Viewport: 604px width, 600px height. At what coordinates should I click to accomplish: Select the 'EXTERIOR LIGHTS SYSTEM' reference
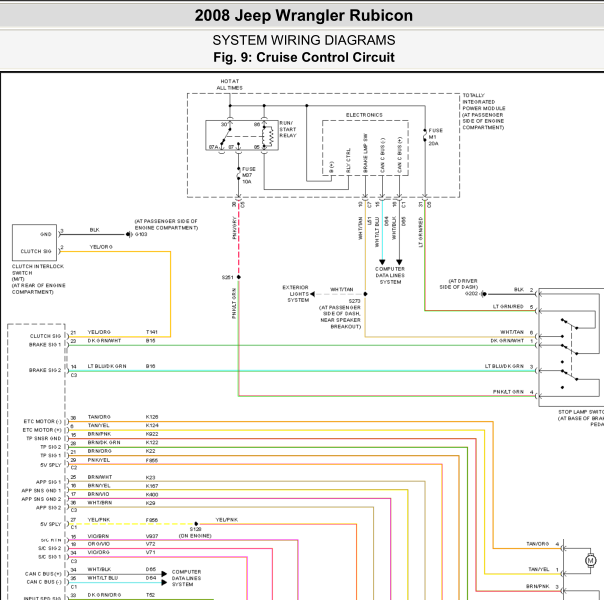[x=295, y=294]
